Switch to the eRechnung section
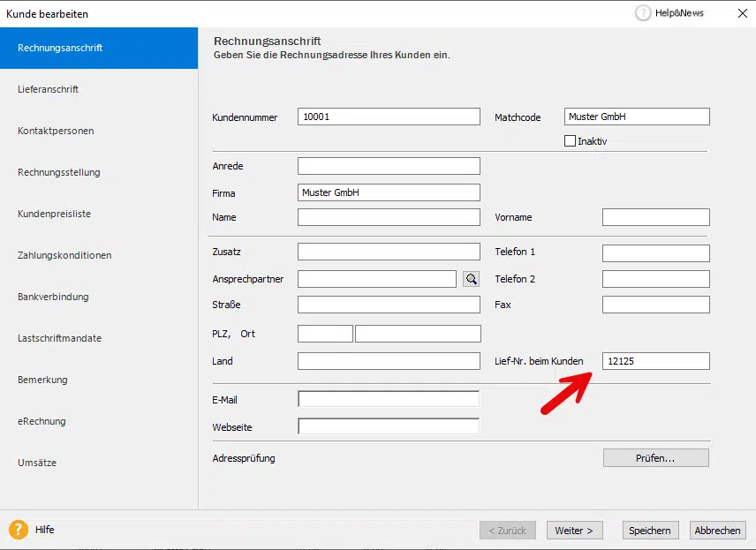The width and height of the screenshot is (756, 550). (x=42, y=421)
